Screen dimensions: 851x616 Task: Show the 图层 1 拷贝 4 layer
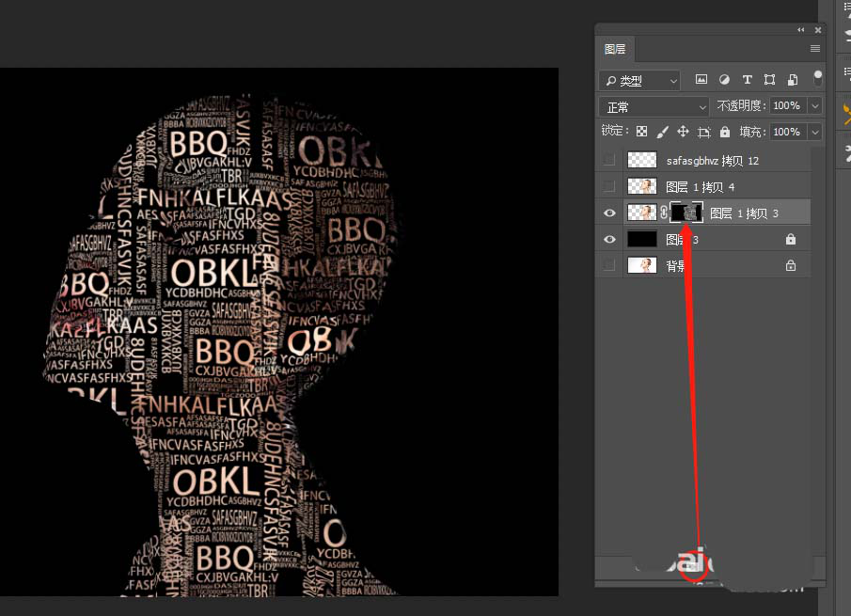(x=609, y=186)
